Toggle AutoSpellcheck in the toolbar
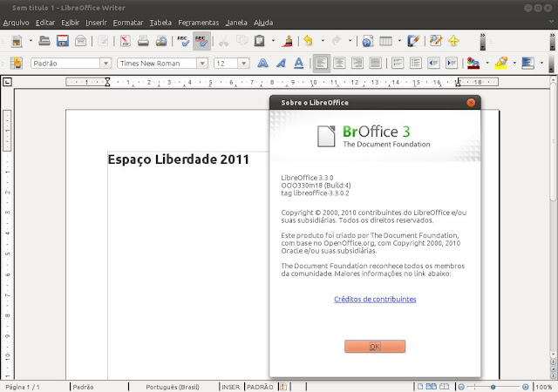 [x=201, y=41]
